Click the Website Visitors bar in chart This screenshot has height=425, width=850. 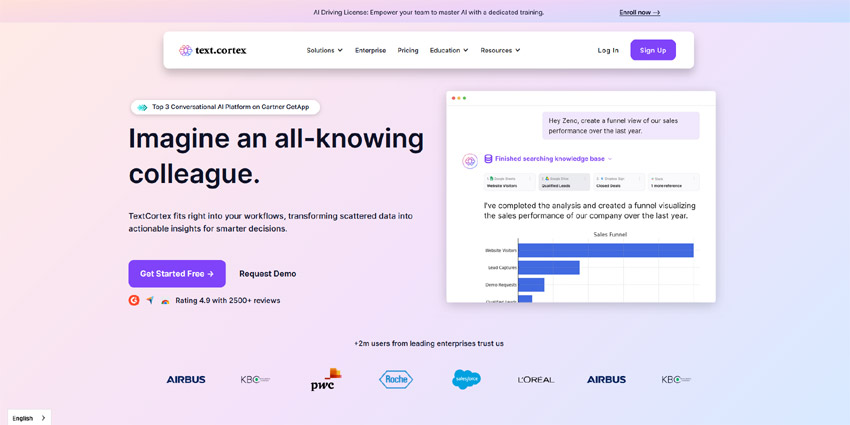(606, 250)
